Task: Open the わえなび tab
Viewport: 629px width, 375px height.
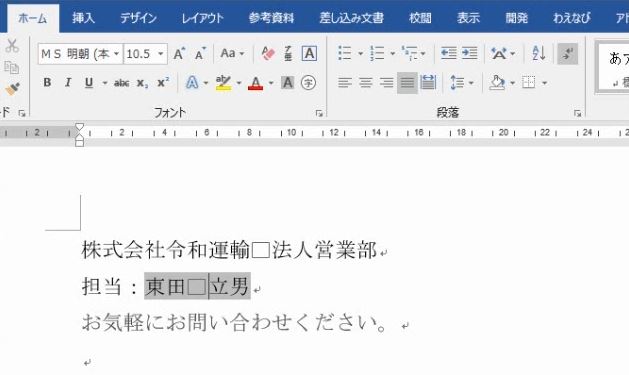Action: coord(572,18)
